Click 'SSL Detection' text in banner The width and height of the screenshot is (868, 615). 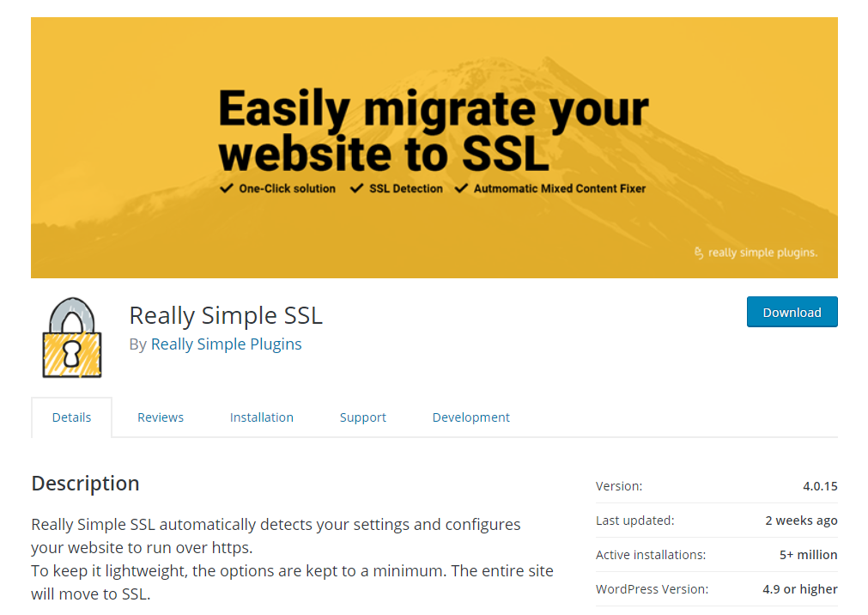coord(406,188)
